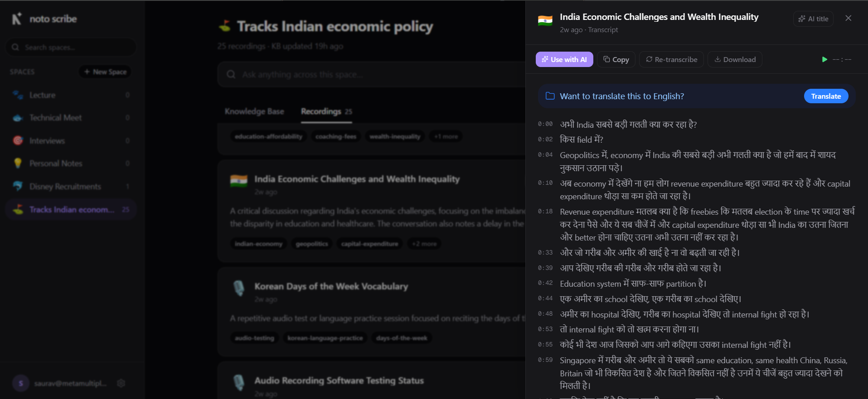
Task: Jump to transcript timestamp 0:42
Action: 545,283
